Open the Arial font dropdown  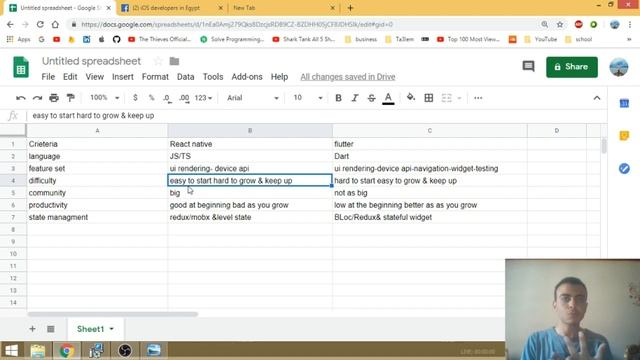(x=253, y=98)
